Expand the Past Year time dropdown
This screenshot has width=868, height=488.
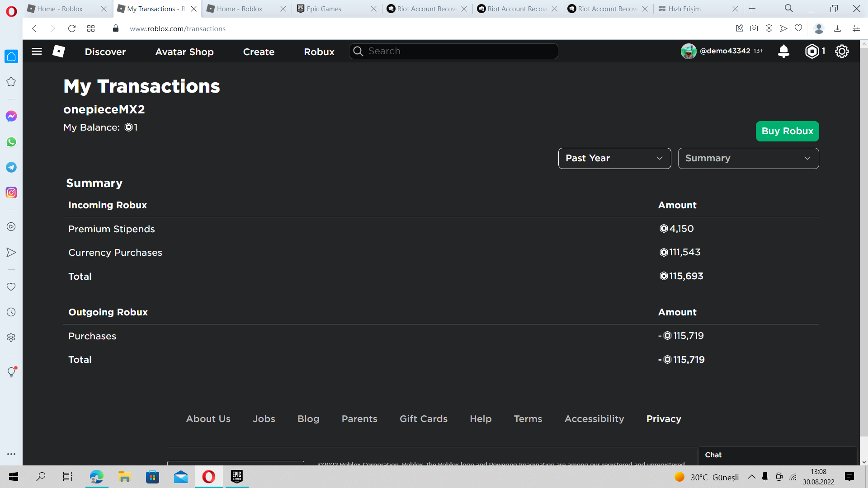614,158
